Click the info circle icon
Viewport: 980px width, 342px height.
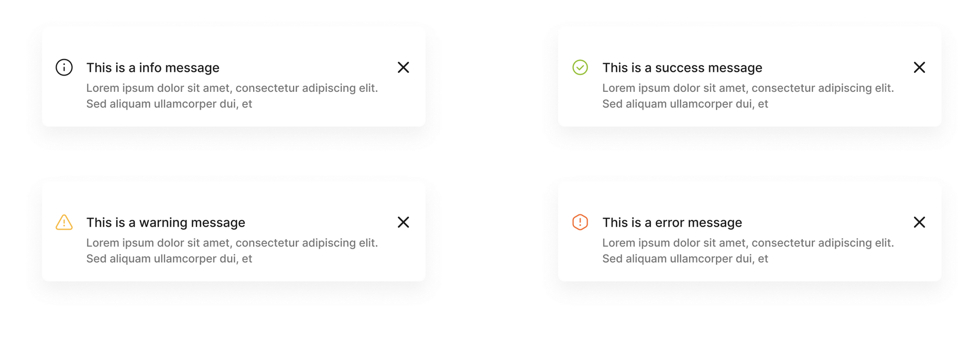coord(64,68)
